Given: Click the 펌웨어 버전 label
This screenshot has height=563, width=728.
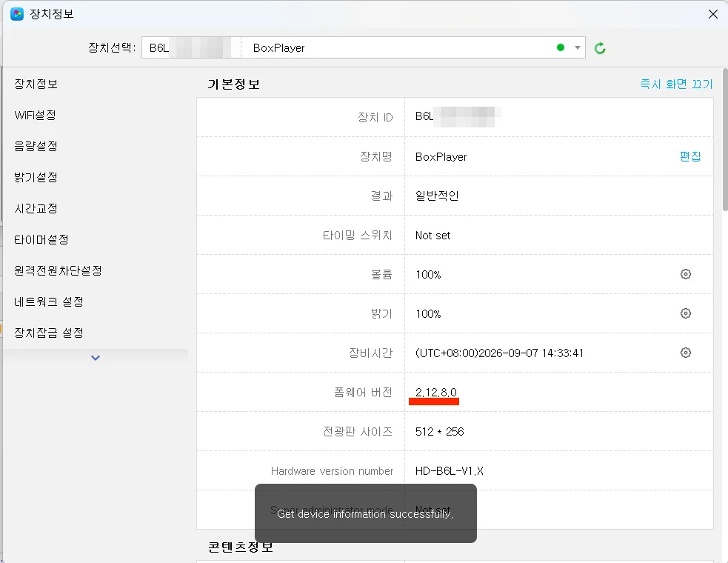Looking at the screenshot, I should coord(364,393).
